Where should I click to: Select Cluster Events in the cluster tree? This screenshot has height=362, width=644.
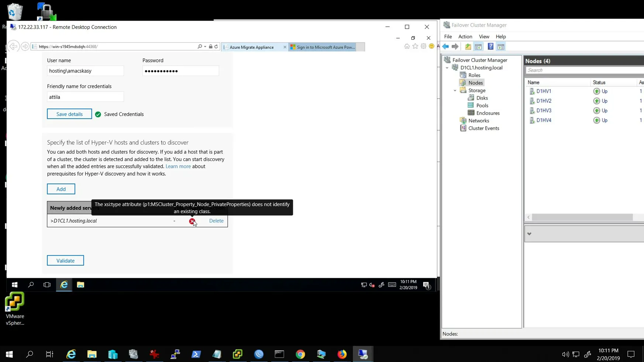point(483,128)
